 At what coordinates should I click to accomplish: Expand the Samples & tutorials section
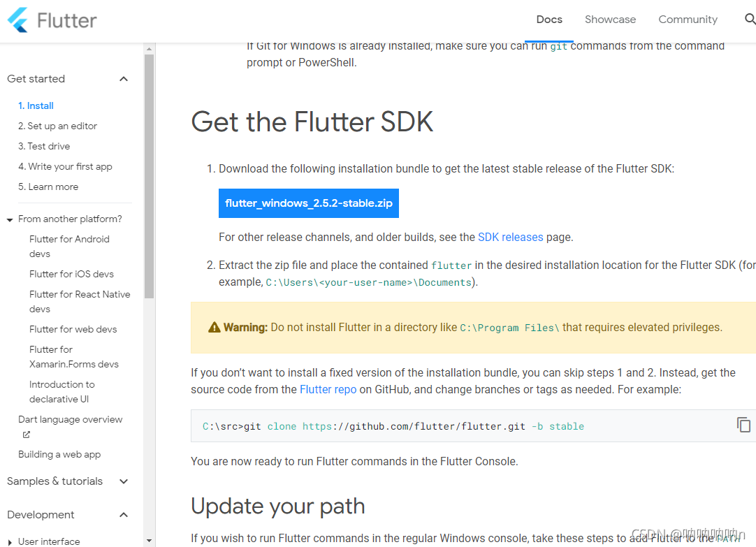(x=124, y=481)
